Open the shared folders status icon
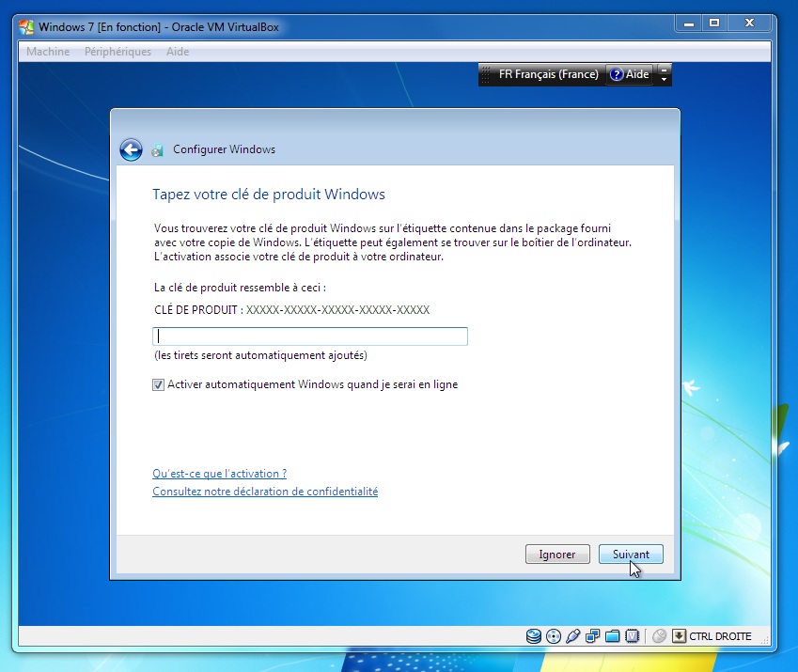 click(613, 636)
